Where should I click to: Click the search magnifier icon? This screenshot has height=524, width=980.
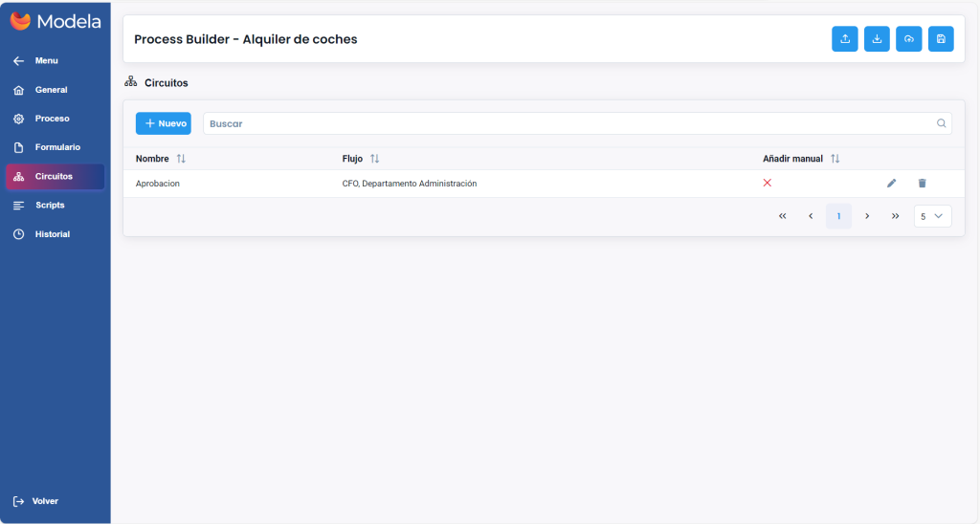[x=941, y=123]
